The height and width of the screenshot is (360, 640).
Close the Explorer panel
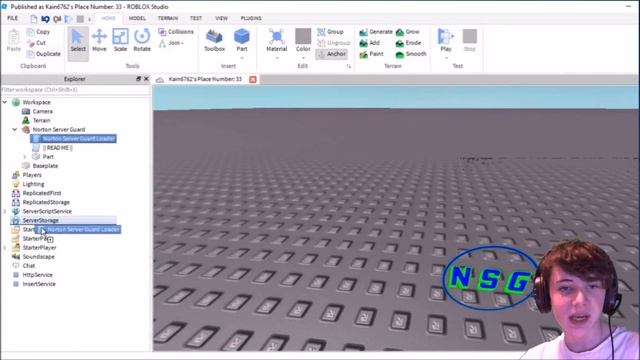click(147, 79)
